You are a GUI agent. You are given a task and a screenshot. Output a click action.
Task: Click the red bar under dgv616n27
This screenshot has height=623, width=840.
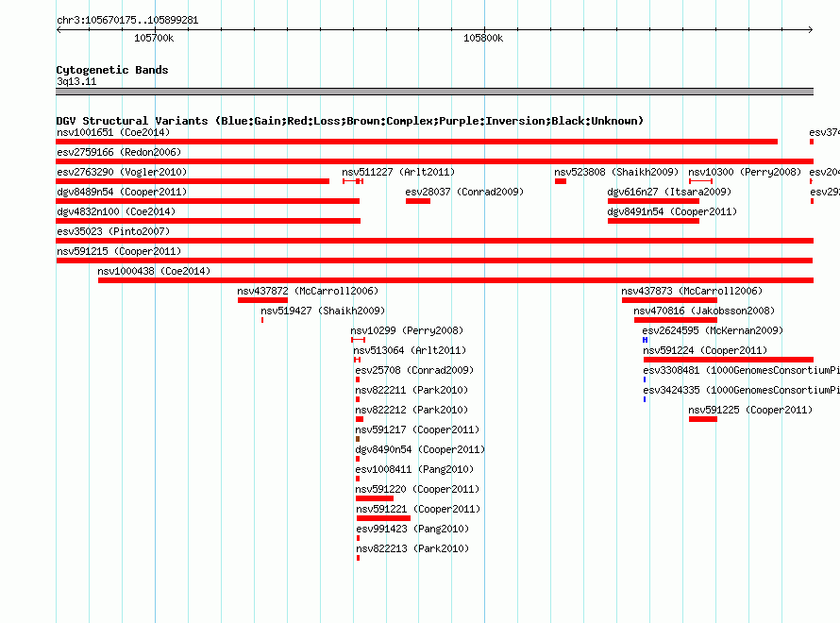point(653,201)
